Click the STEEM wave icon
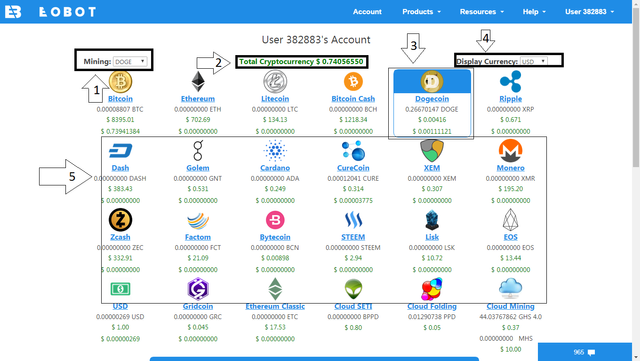The image size is (640, 361). (353, 220)
